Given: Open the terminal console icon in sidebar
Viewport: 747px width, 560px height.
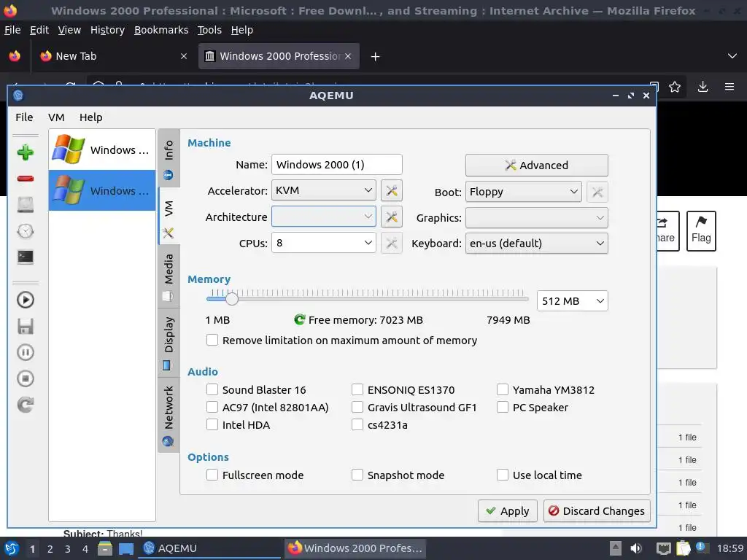Looking at the screenshot, I should tap(26, 257).
